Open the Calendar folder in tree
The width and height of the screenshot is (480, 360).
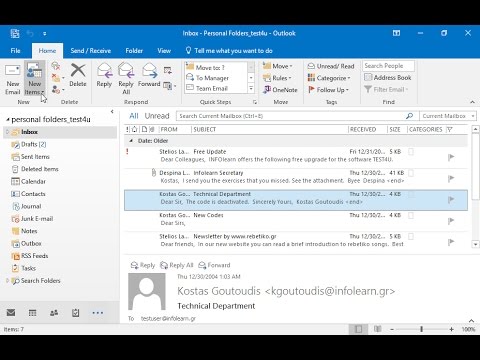(x=33, y=181)
